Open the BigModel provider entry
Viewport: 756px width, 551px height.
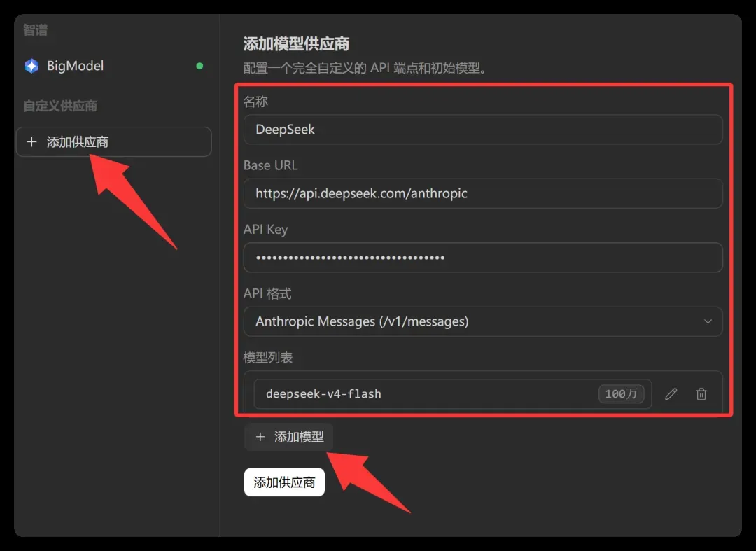coord(114,66)
